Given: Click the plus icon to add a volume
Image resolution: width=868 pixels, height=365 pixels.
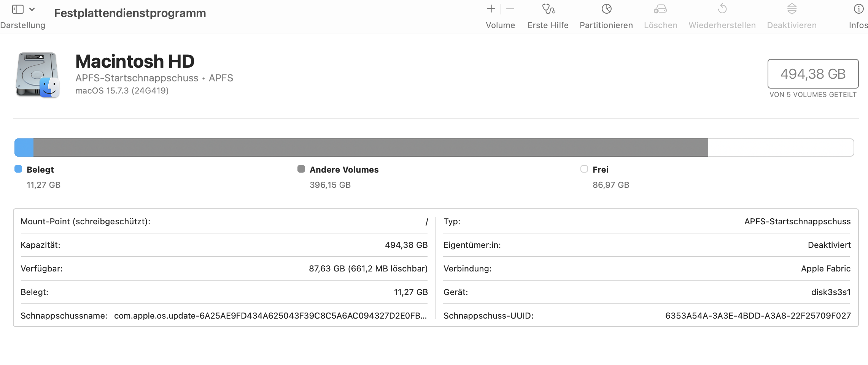Looking at the screenshot, I should (x=491, y=9).
